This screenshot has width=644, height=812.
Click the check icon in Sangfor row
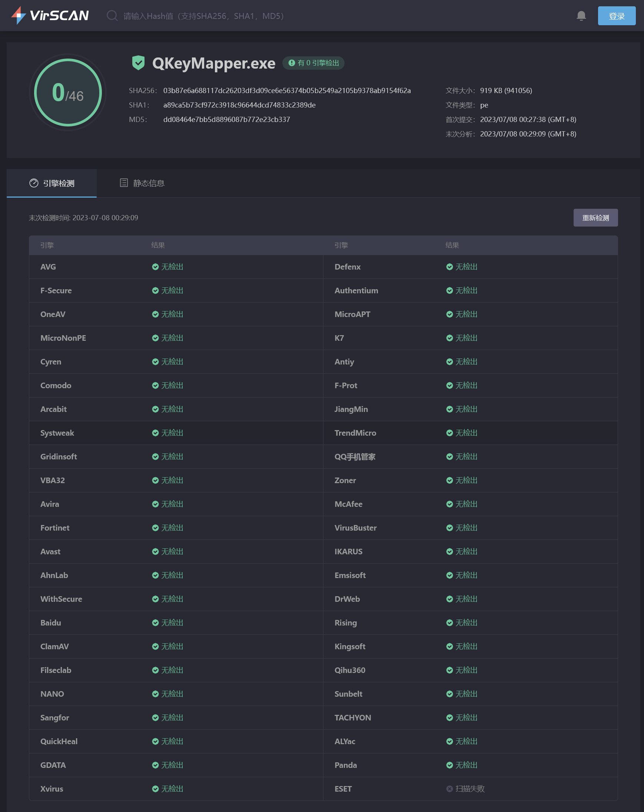click(155, 717)
